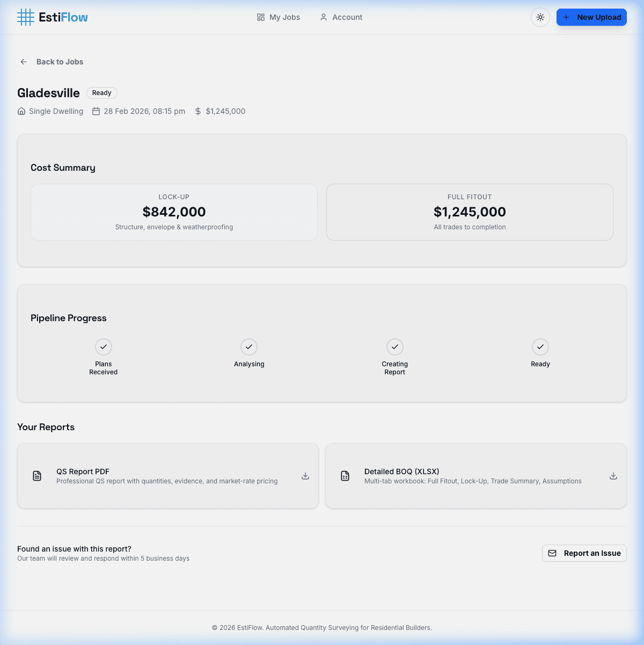This screenshot has width=644, height=645.
Task: Download the QS Report PDF
Action: [x=305, y=476]
